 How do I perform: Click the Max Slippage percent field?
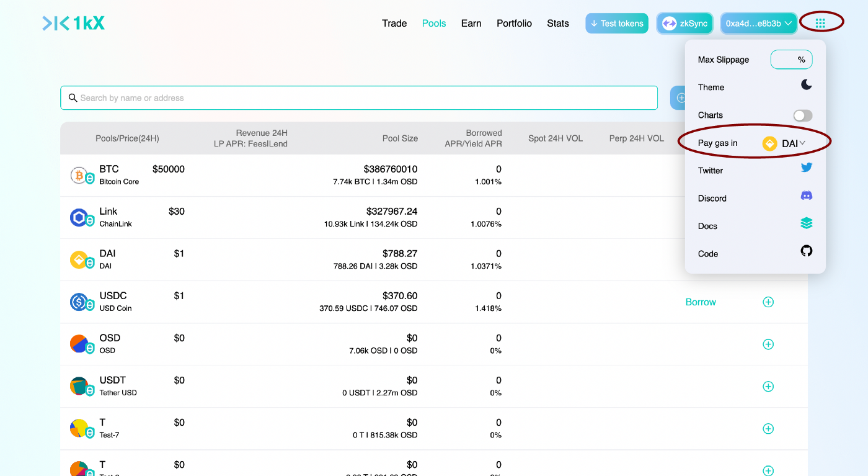792,60
